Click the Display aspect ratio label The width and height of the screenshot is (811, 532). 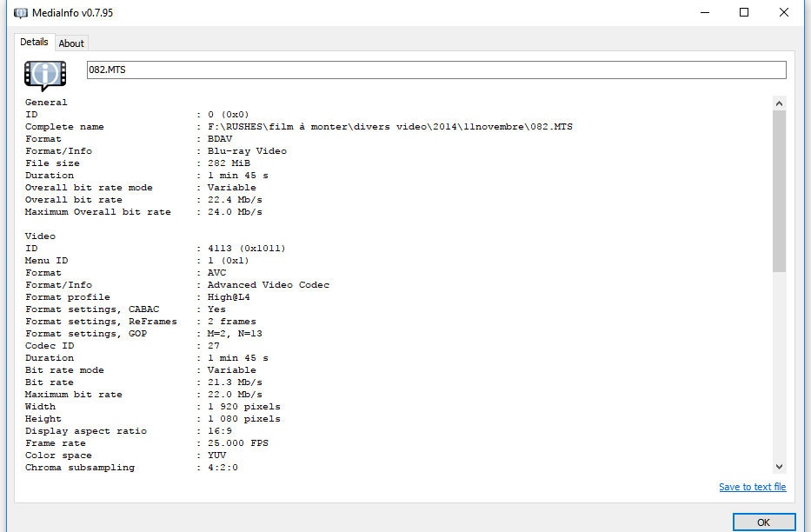tap(86, 431)
